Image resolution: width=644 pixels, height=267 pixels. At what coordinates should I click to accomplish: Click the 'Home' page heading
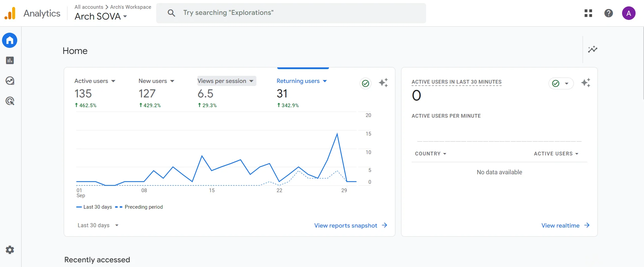[x=75, y=51]
